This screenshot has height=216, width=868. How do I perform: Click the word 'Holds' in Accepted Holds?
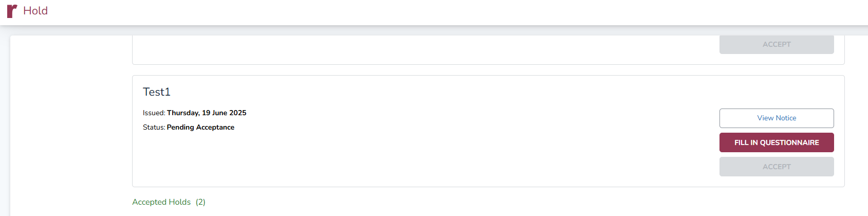tap(180, 202)
